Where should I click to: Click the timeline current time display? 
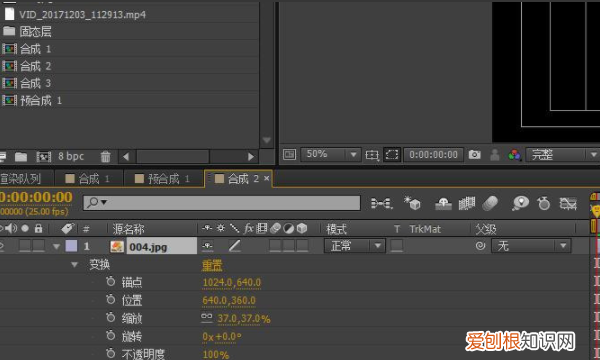point(36,197)
